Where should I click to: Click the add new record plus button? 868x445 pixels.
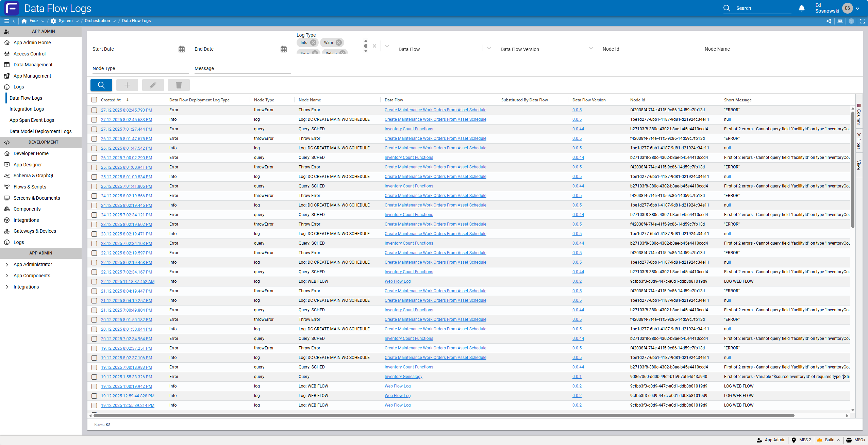(x=127, y=85)
